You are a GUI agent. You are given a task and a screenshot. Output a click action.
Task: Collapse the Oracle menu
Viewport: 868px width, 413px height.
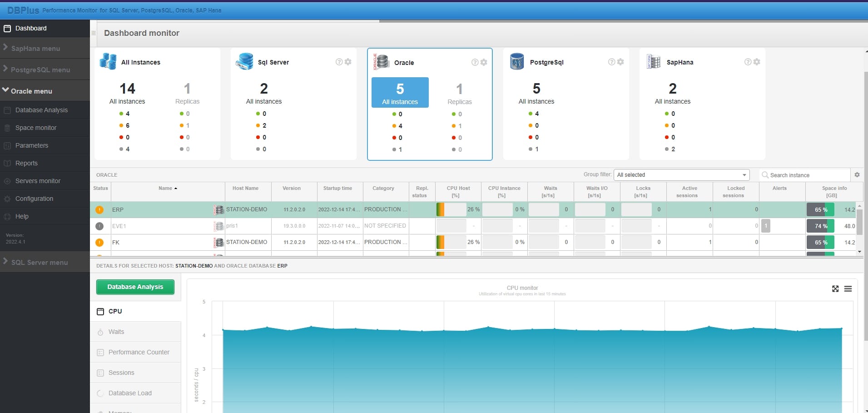coord(31,91)
